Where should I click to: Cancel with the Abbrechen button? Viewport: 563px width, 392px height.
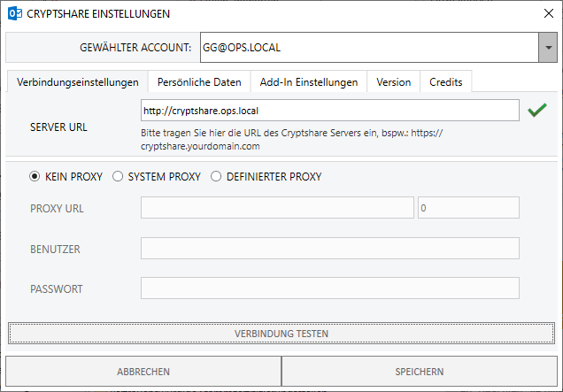(143, 372)
